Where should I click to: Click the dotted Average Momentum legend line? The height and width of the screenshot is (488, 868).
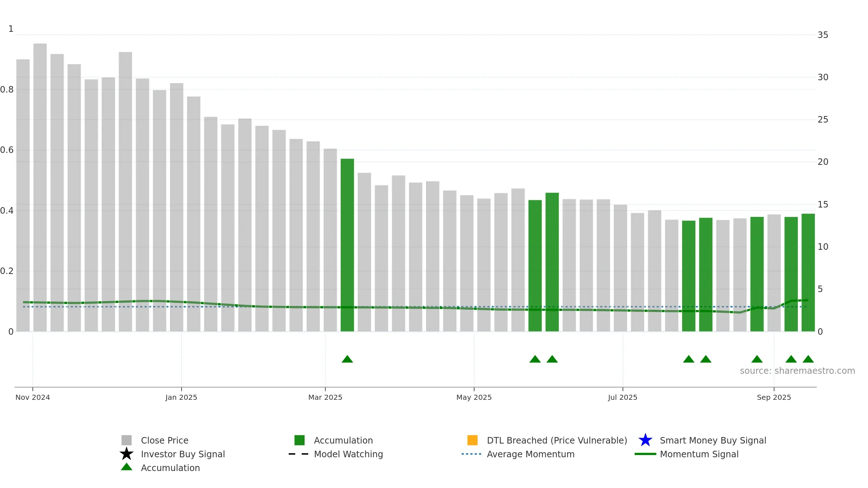click(472, 454)
